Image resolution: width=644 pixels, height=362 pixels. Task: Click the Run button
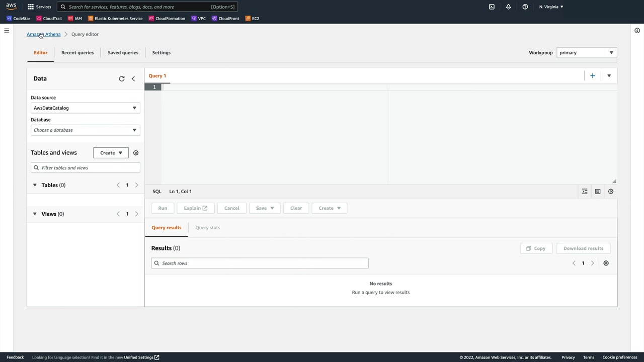163,208
